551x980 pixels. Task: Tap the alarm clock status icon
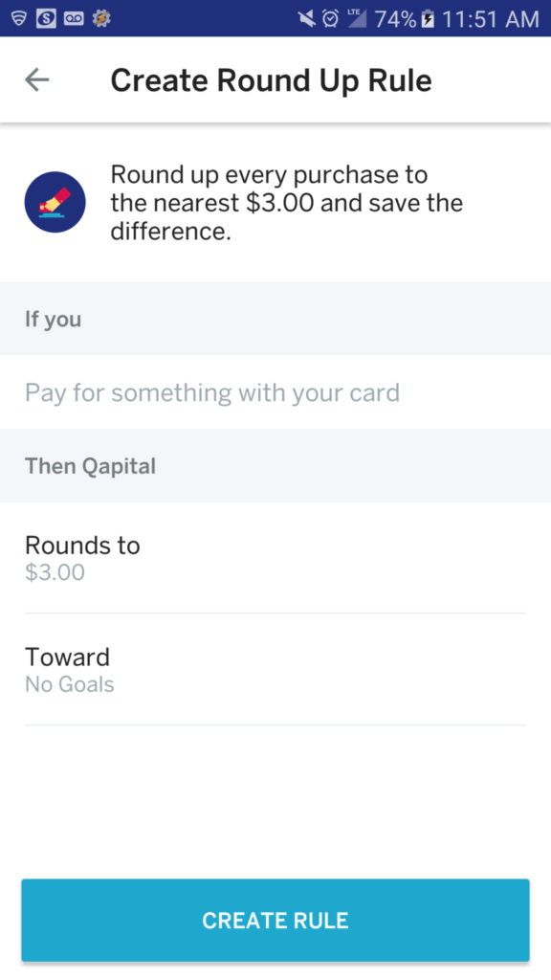(330, 19)
